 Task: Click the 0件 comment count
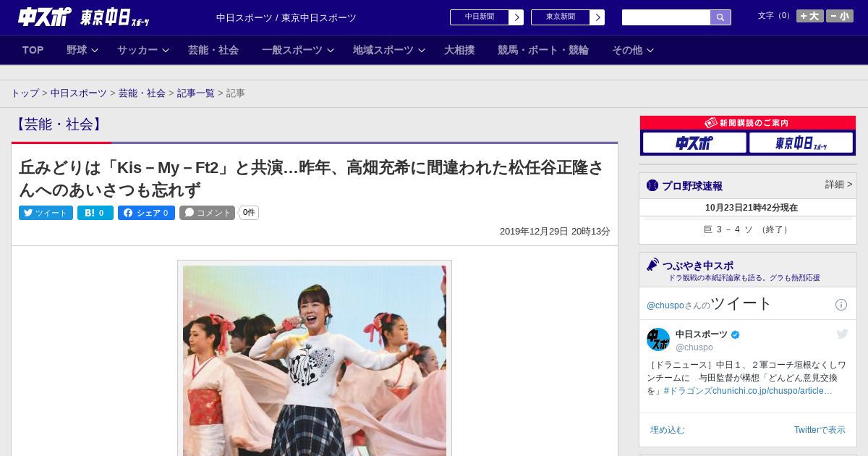tap(249, 213)
